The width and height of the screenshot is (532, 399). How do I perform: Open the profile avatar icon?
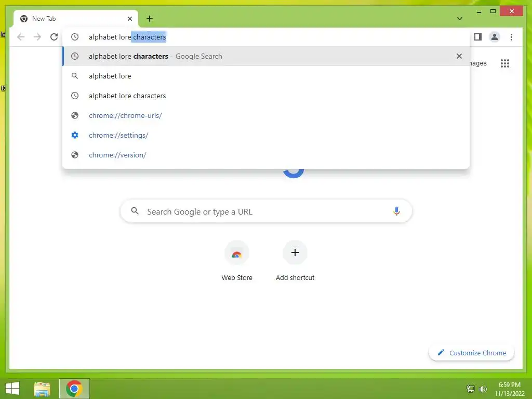click(x=495, y=37)
